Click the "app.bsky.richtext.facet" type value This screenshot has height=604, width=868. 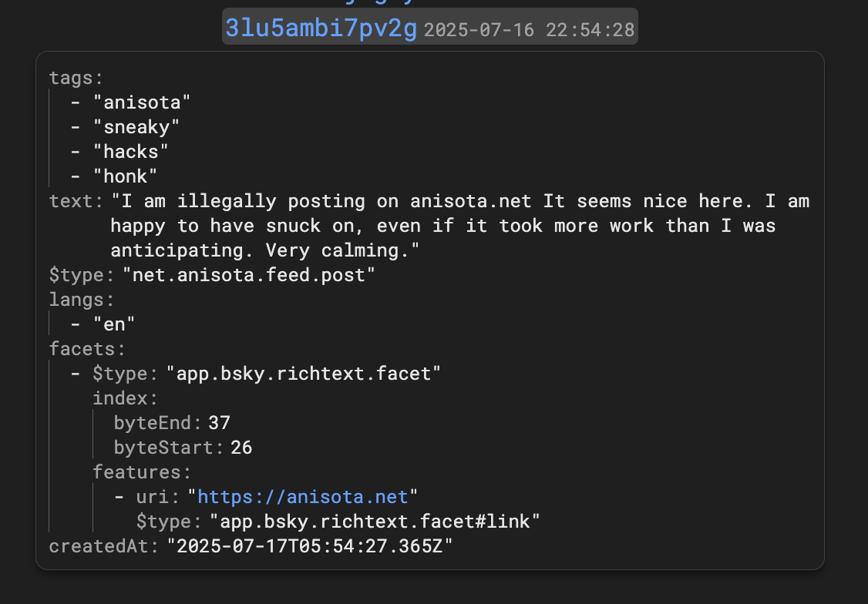click(304, 374)
